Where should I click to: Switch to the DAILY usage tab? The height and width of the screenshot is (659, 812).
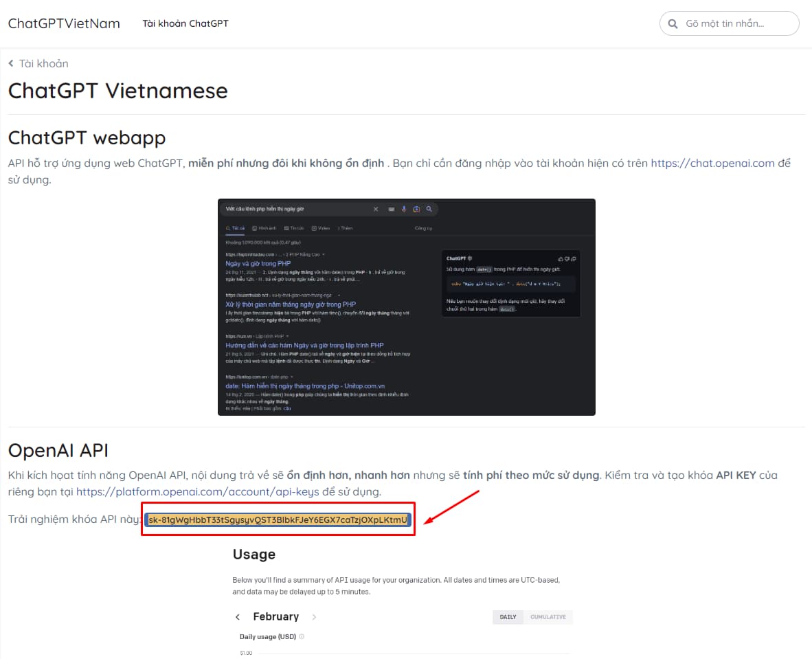tap(508, 617)
